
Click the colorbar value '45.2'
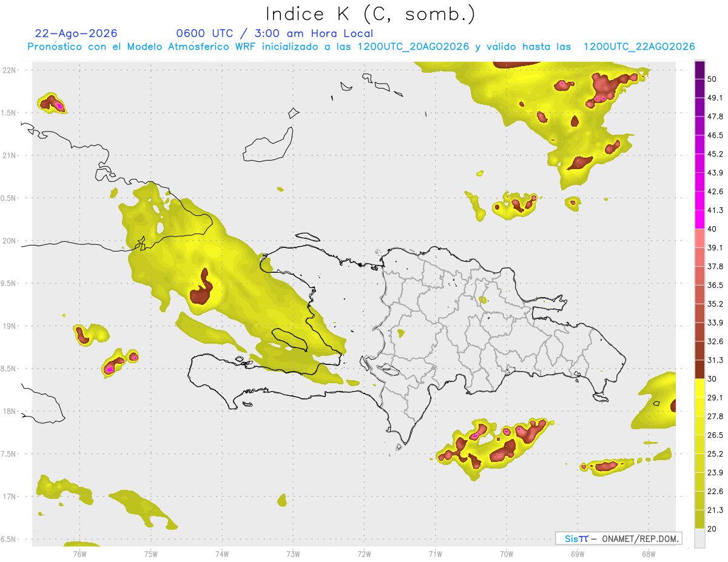click(715, 154)
